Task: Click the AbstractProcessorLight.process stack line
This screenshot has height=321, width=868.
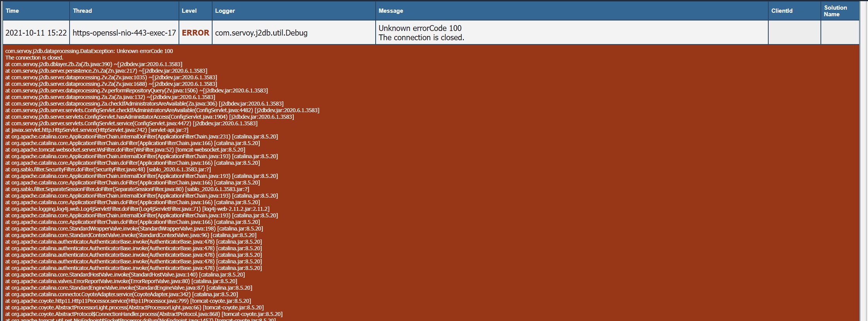Action: click(134, 307)
